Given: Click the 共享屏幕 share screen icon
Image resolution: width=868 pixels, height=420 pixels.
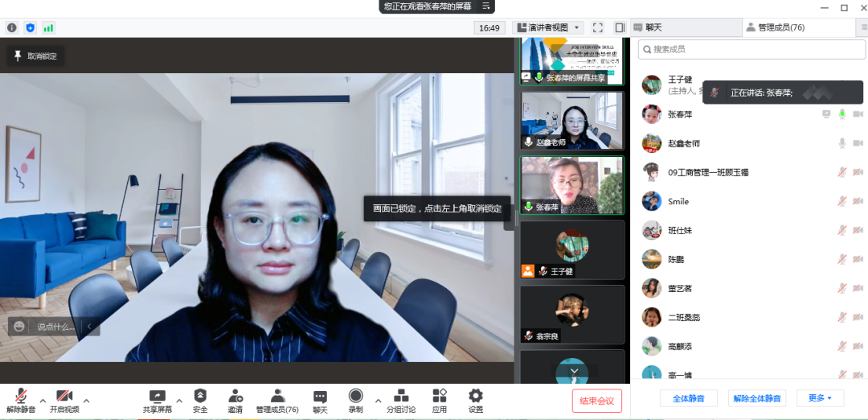Looking at the screenshot, I should (x=158, y=401).
